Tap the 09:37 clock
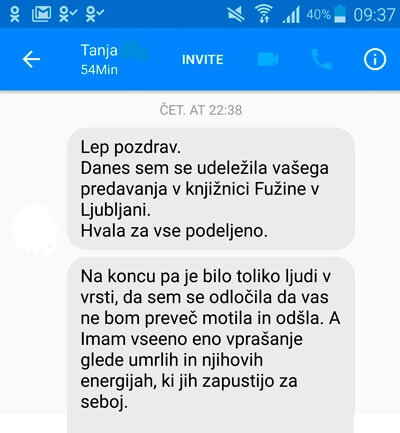This screenshot has width=400, height=433. (374, 15)
